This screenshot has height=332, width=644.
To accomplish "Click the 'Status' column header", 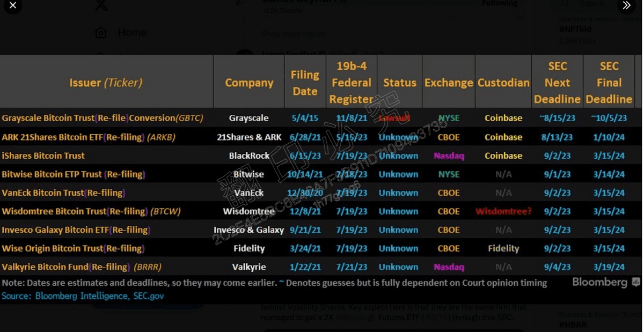I will [400, 83].
